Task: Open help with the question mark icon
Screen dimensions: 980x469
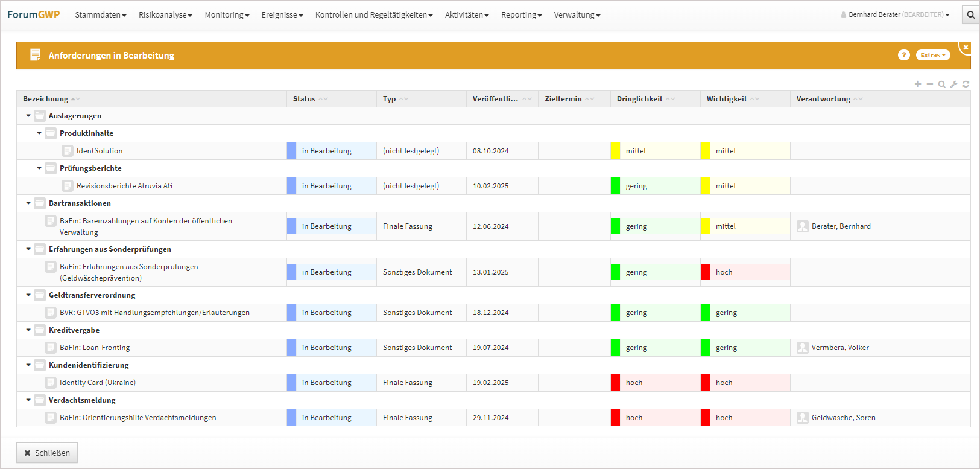Action: [903, 55]
